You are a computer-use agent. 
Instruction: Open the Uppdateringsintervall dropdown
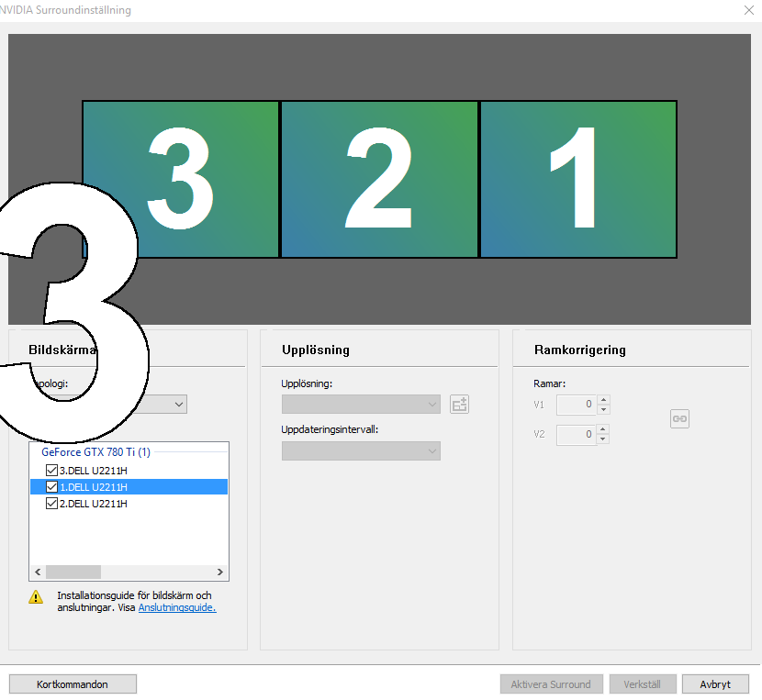coord(361,450)
